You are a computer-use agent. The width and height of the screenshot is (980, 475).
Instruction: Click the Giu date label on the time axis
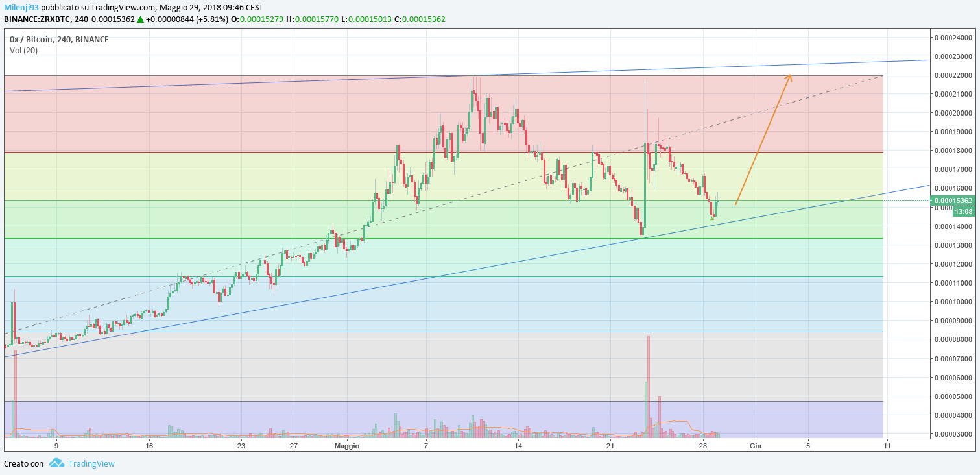pos(754,446)
